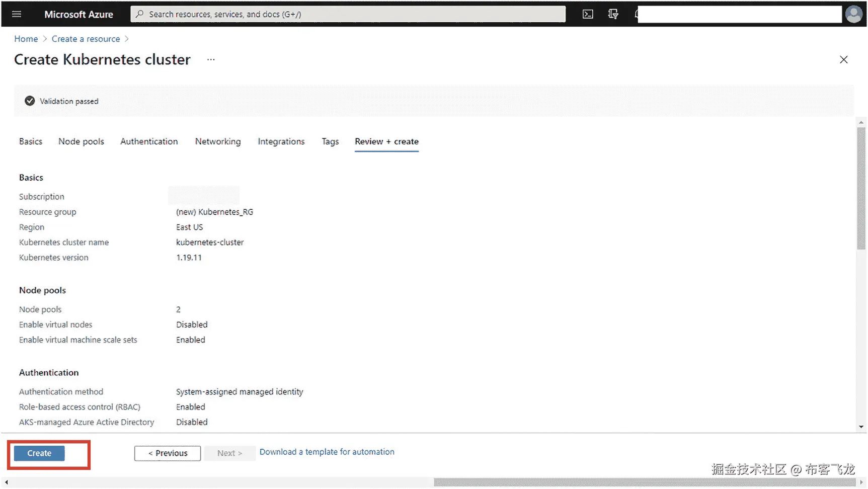Image resolution: width=868 pixels, height=489 pixels.
Task: Click the greyed-out Next button
Action: [x=229, y=453]
